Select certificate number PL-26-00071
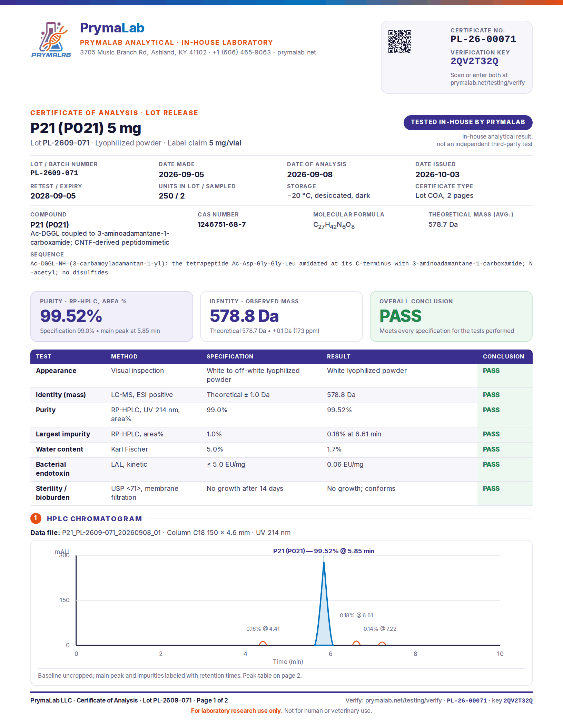The width and height of the screenshot is (563, 728). click(x=483, y=39)
